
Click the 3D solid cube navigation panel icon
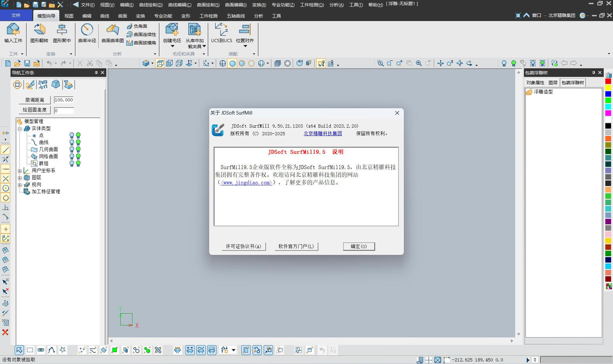[x=56, y=85]
